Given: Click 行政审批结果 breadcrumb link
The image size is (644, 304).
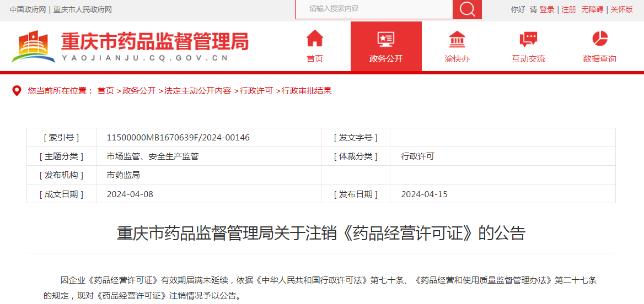Looking at the screenshot, I should (307, 91).
